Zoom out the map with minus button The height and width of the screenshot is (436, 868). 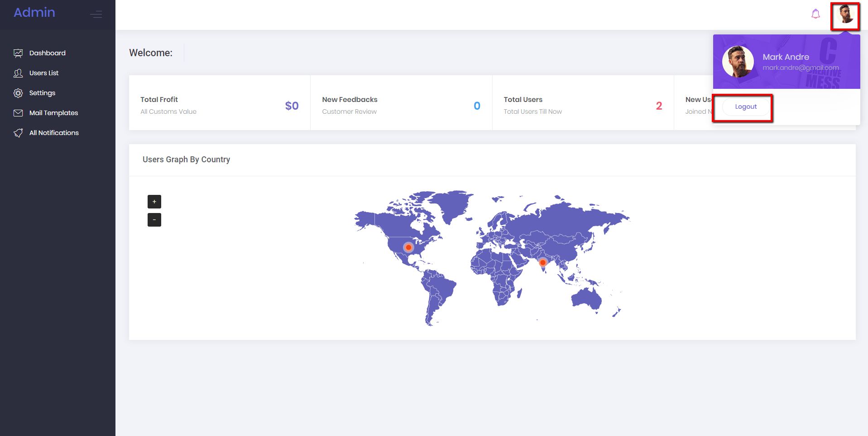pyautogui.click(x=154, y=220)
